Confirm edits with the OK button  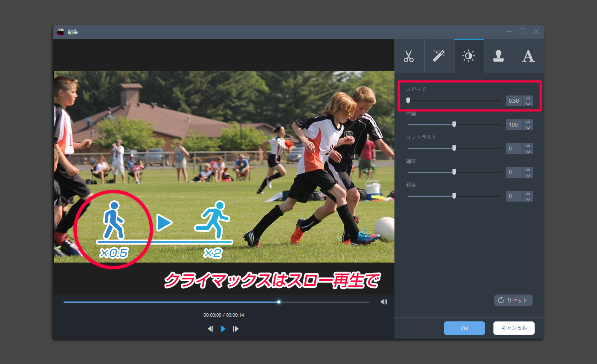coord(464,328)
